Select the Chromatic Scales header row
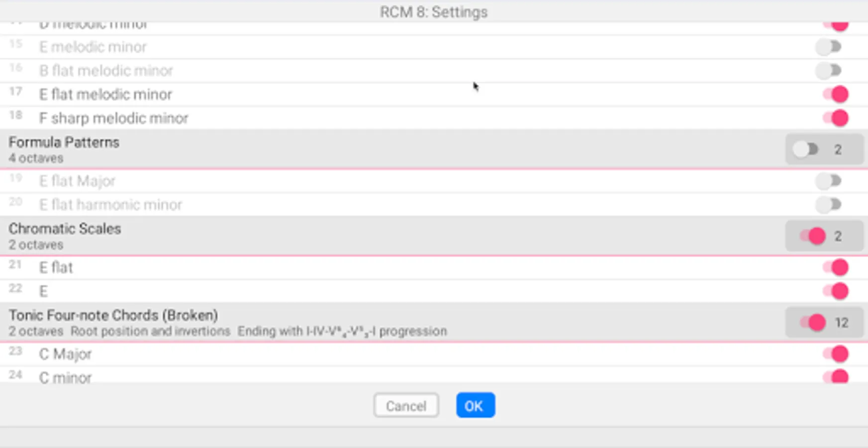Screen dimensions: 868x448 coord(65,229)
